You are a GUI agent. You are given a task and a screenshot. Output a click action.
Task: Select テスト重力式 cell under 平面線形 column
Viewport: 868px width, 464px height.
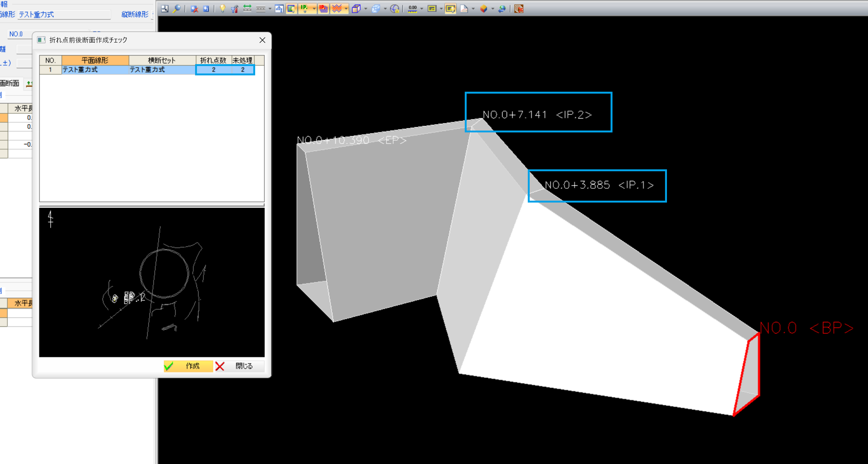pyautogui.click(x=95, y=70)
